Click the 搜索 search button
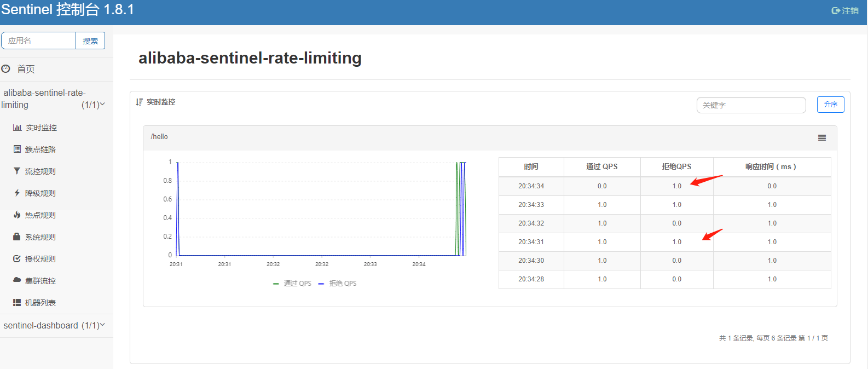868x369 pixels. (x=90, y=41)
